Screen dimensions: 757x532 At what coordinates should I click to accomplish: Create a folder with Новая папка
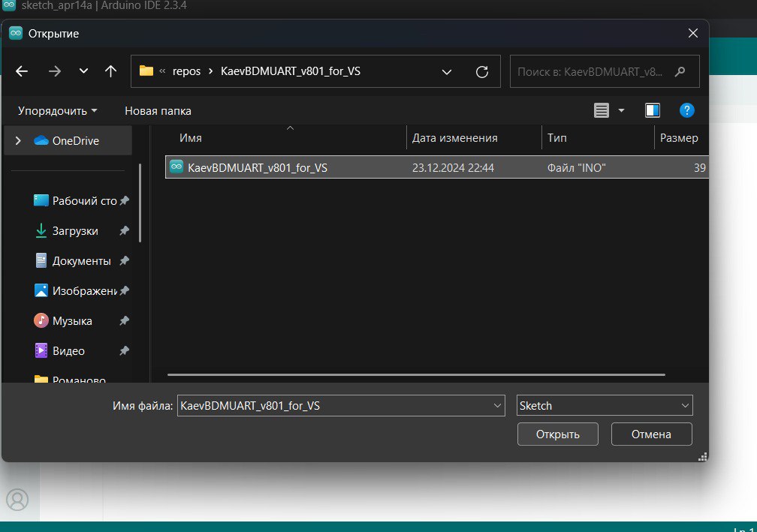158,111
